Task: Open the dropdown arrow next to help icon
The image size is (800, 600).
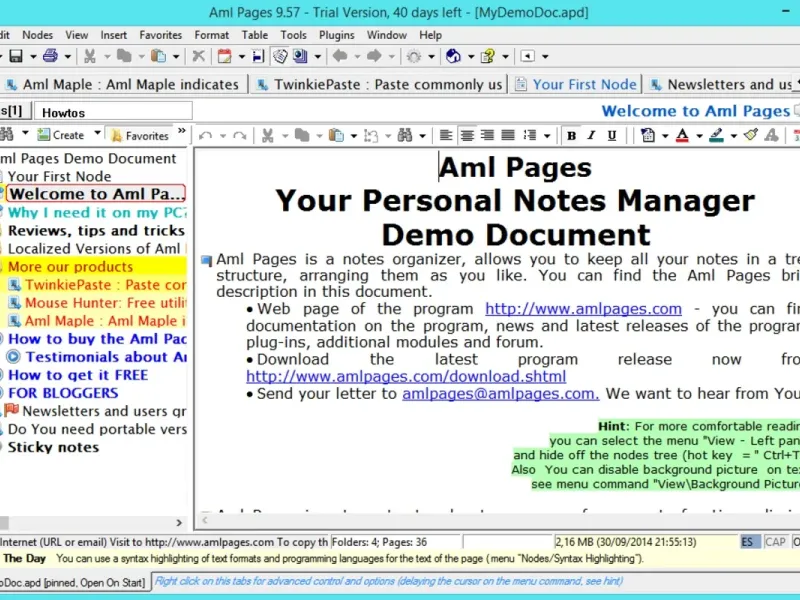Action: [x=505, y=57]
